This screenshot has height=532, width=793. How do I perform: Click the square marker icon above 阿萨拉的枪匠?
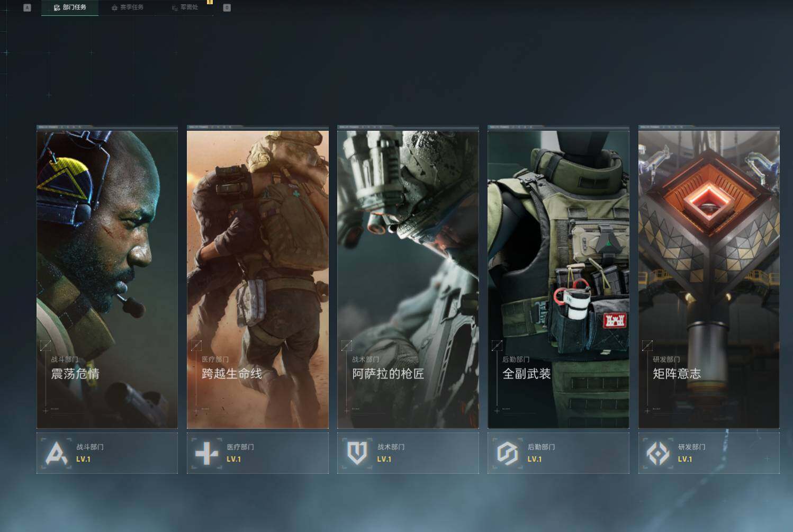point(347,346)
